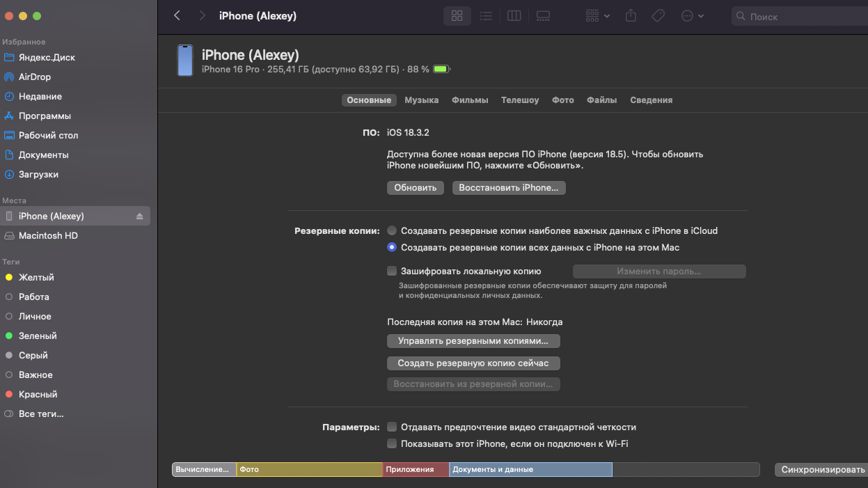Open the Action ellipsis menu
This screenshot has width=868, height=488.
point(692,16)
